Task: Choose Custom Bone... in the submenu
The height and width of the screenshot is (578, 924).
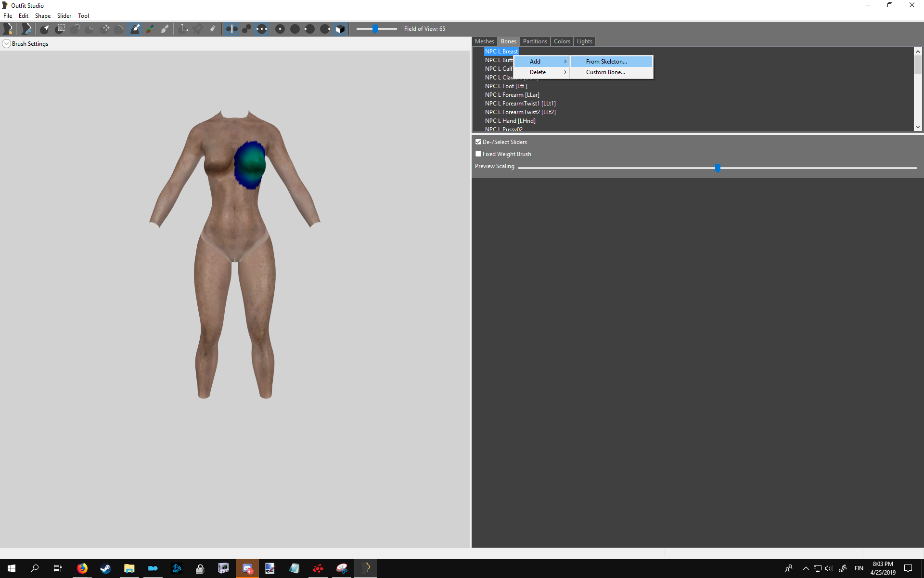Action: (611, 72)
